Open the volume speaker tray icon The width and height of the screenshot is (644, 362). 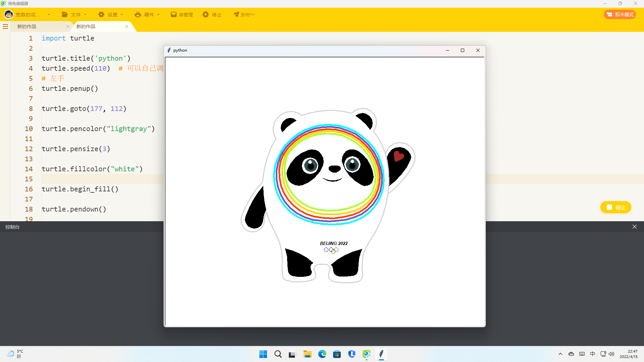[x=611, y=354]
